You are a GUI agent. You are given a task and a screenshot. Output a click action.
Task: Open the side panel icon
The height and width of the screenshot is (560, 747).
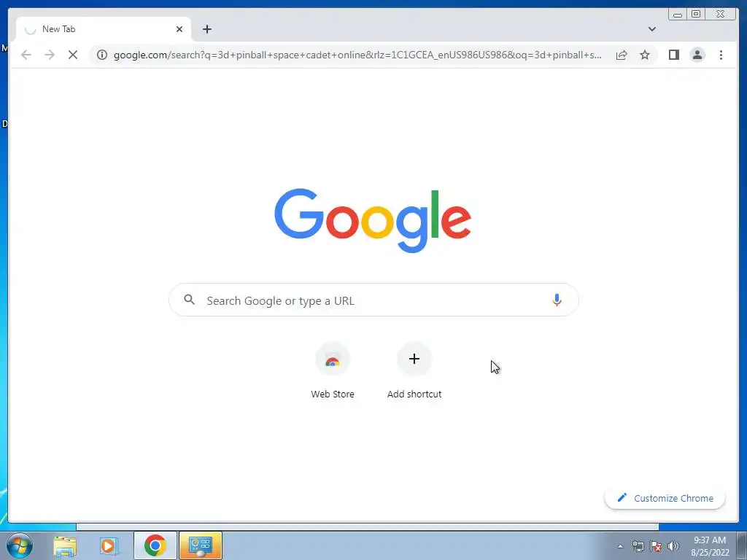pyautogui.click(x=673, y=55)
